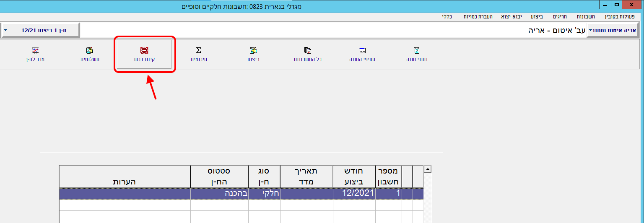This screenshot has height=223, width=644.
Task: Open the תשלומים payments icon
Action: [x=90, y=51]
